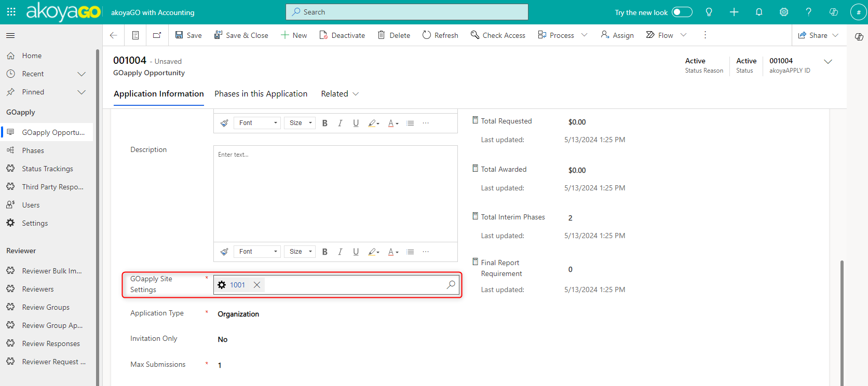This screenshot has height=386, width=868.
Task: Open the record in a new window
Action: (x=157, y=35)
